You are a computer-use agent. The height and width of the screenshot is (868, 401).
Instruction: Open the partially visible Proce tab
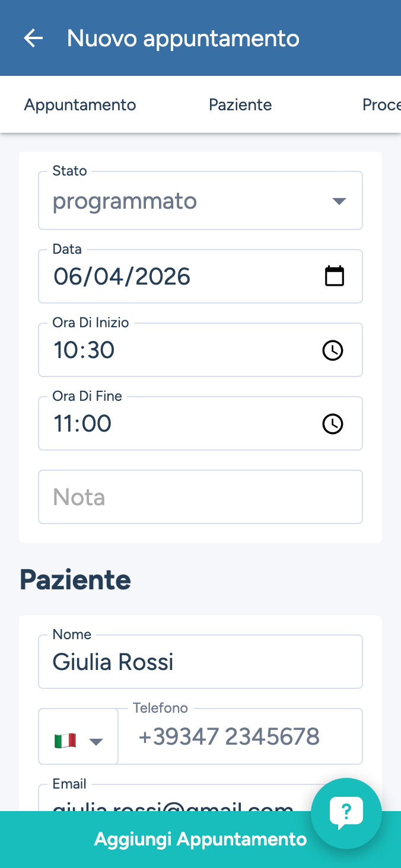point(381,105)
